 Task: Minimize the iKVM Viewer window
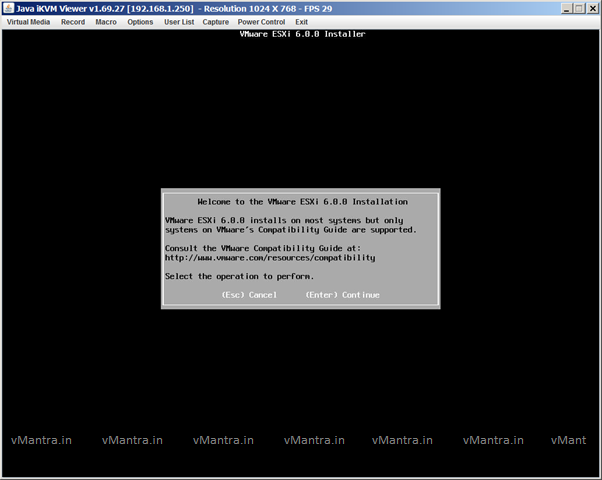566,8
